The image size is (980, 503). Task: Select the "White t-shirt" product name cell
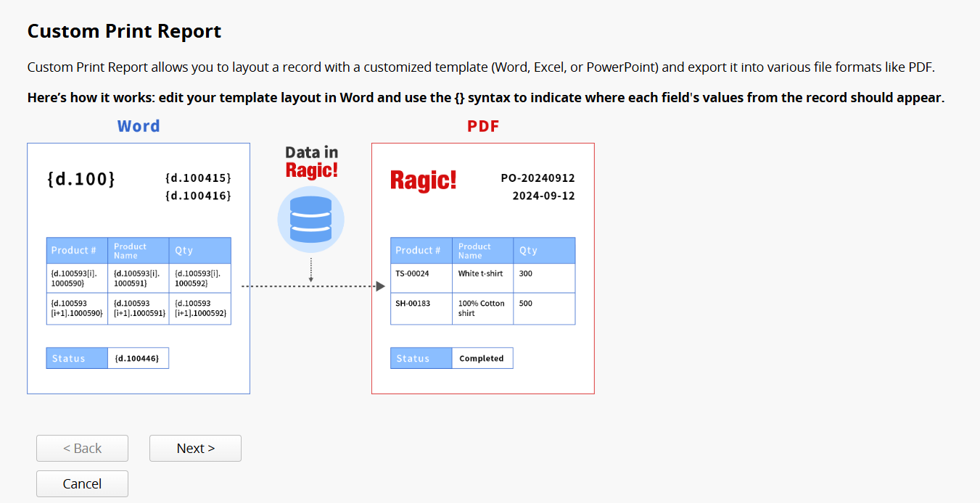pyautogui.click(x=480, y=274)
